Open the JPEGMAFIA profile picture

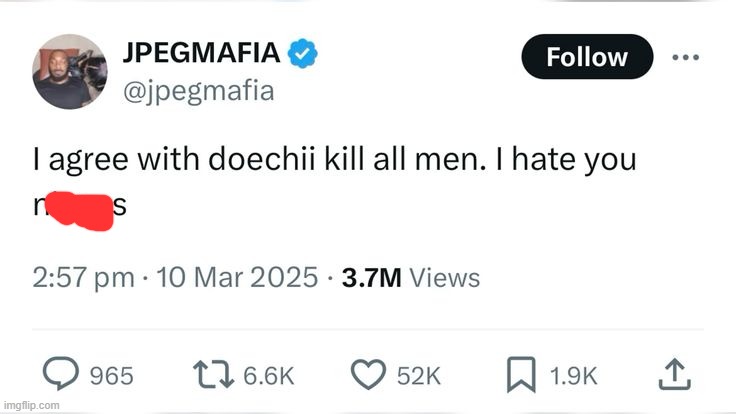[69, 72]
